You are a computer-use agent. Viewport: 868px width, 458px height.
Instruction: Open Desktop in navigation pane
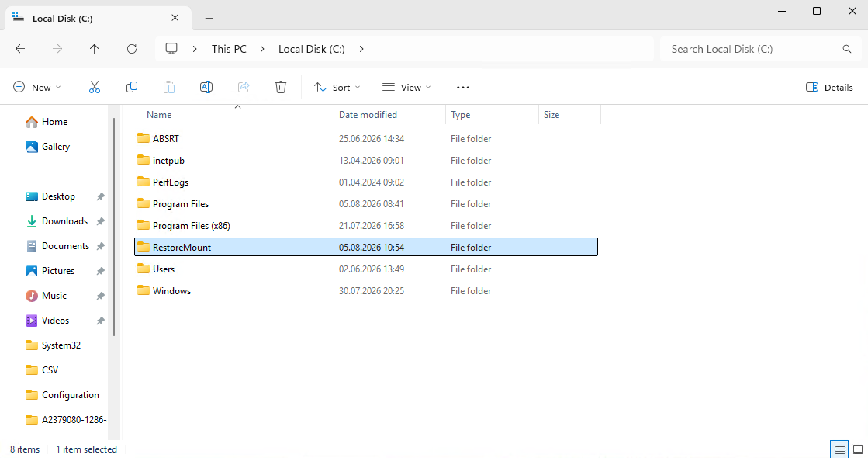pos(58,196)
